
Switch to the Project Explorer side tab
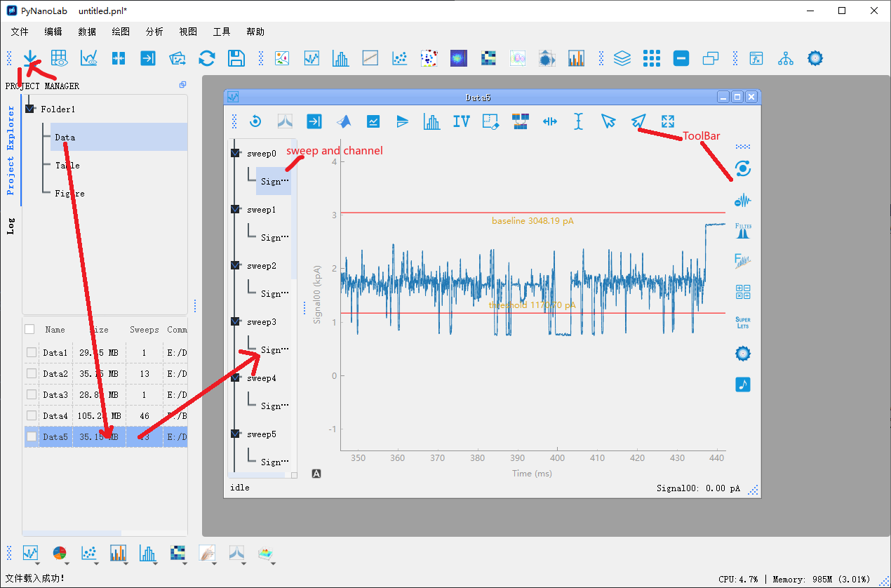pyautogui.click(x=11, y=150)
